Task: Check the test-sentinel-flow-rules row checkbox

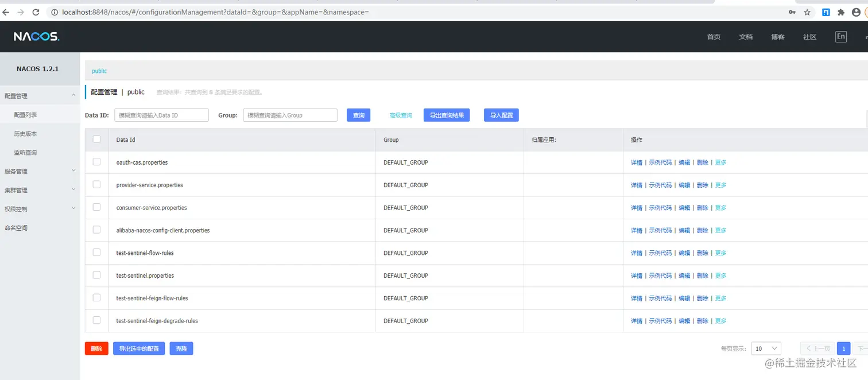Action: 96,253
